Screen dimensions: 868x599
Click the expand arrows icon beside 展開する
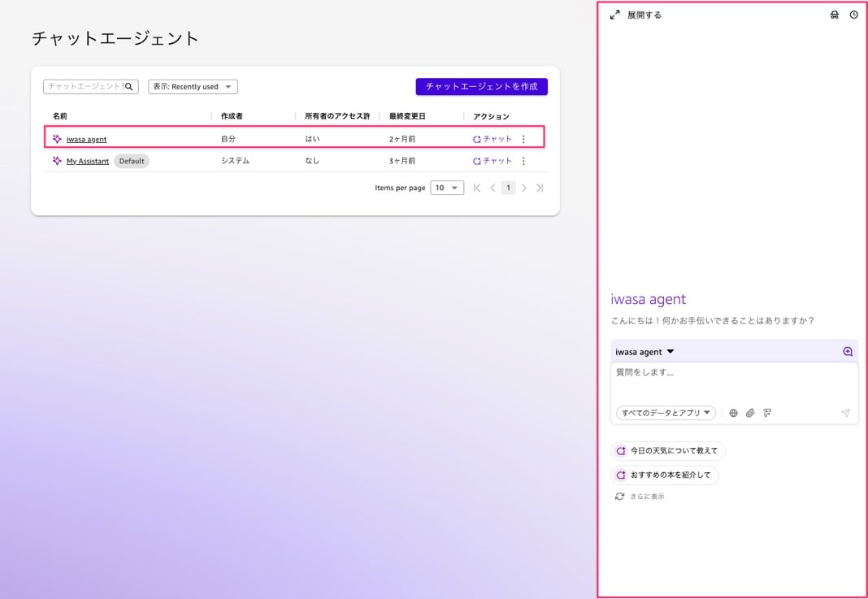coord(615,15)
